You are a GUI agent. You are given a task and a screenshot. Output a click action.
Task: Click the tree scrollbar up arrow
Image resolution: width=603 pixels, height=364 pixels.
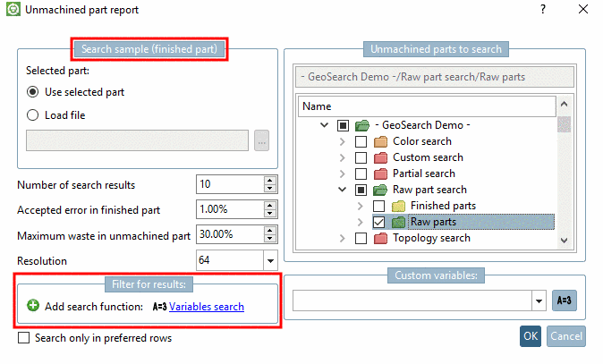click(564, 104)
